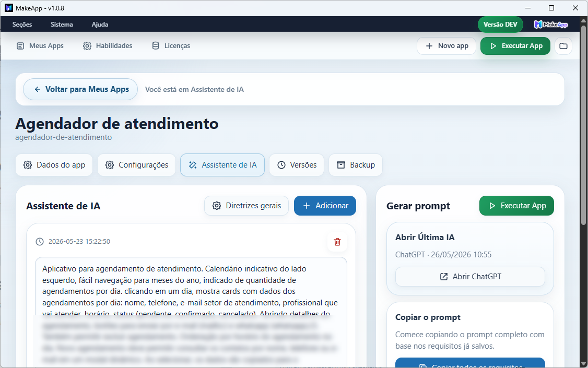
Task: Create a new app with Novo app
Action: (446, 46)
